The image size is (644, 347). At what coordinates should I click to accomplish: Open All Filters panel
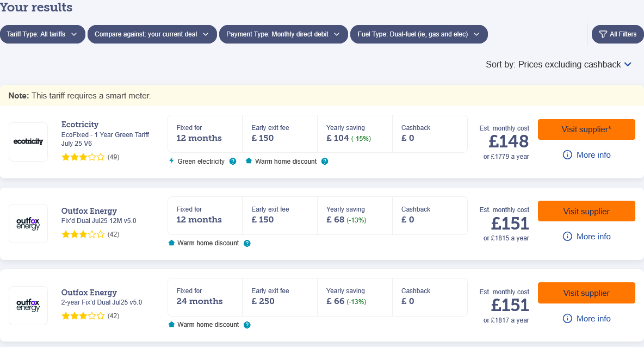tap(618, 34)
